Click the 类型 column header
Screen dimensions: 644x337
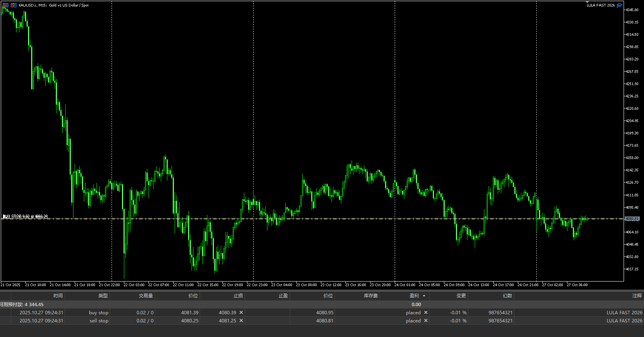click(x=103, y=296)
